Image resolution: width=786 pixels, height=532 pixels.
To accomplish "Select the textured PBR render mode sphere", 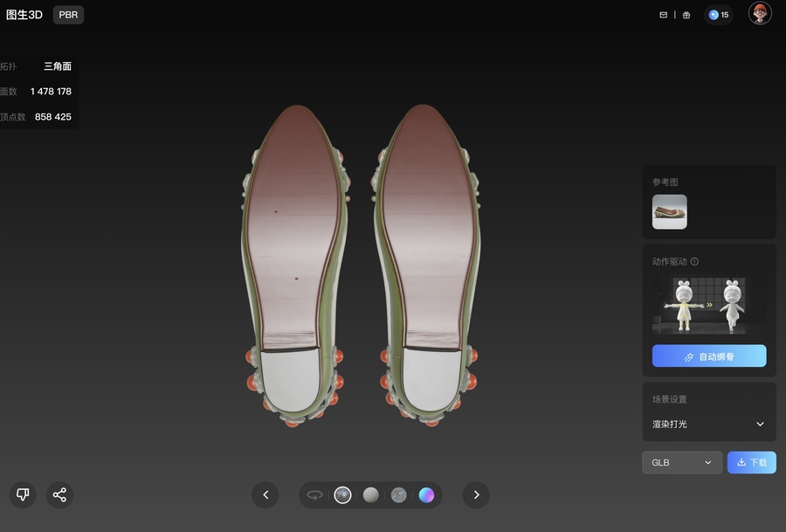I will [x=343, y=494].
